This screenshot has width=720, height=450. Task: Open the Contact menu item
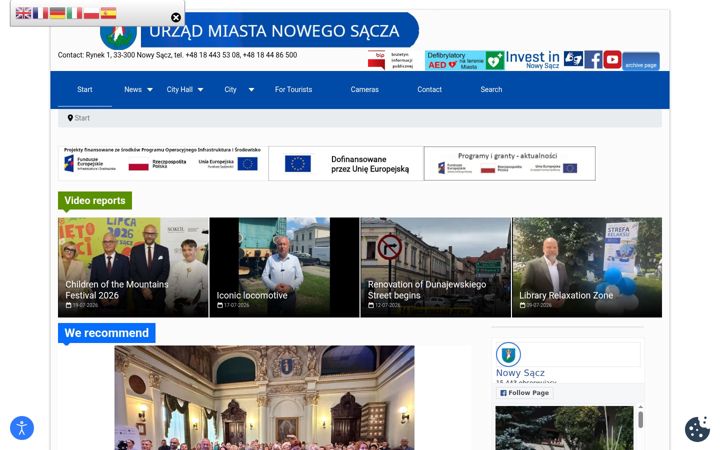click(x=429, y=90)
